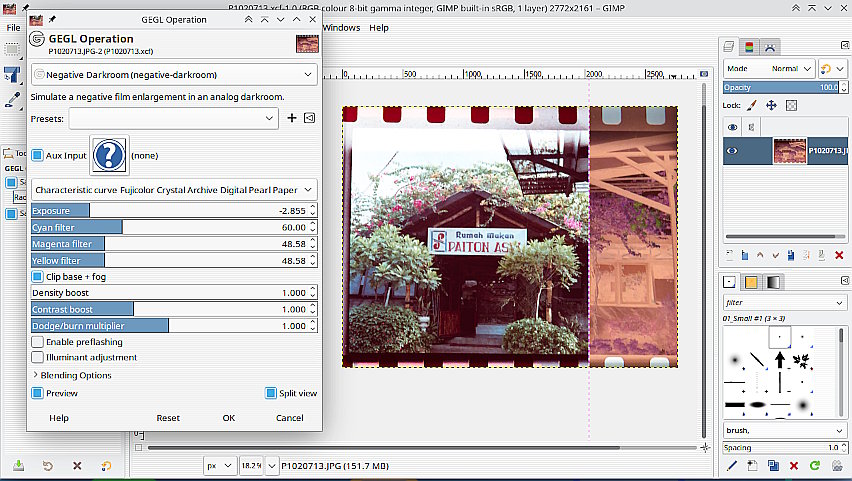The height and width of the screenshot is (481, 852).
Task: Click the Lock pixels paintbrush icon
Action: (x=751, y=105)
